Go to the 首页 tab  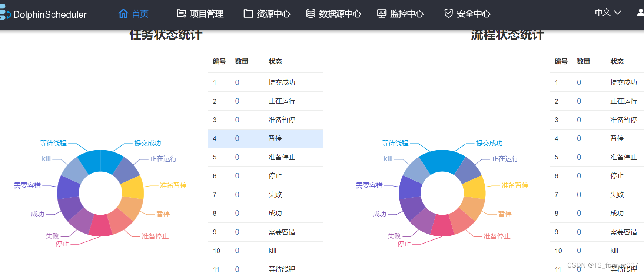pos(134,14)
